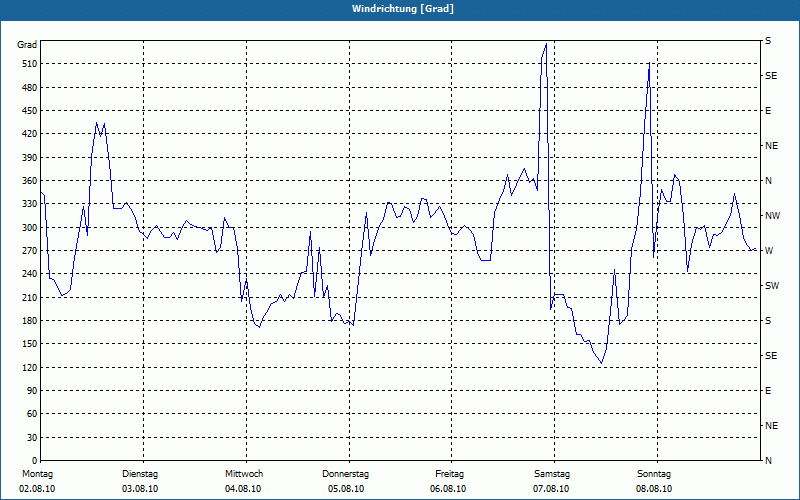Click the 'NE' compass label level with 390

[x=771, y=146]
